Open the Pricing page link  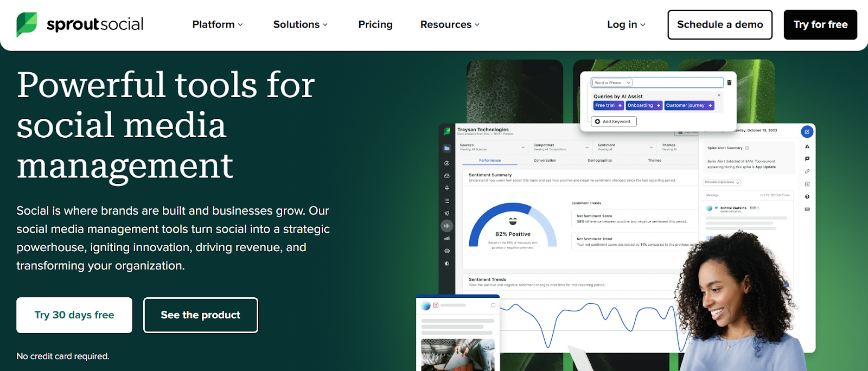375,24
